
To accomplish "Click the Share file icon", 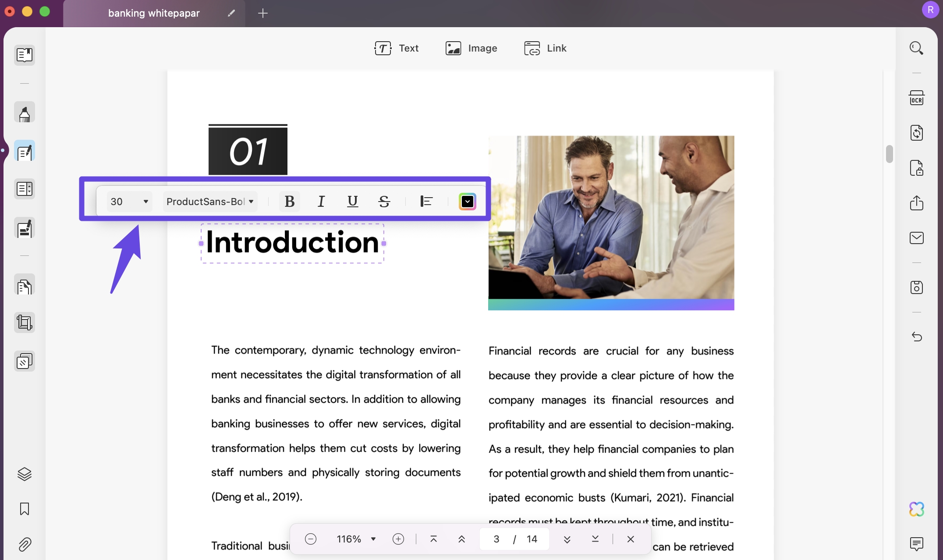I will point(916,203).
